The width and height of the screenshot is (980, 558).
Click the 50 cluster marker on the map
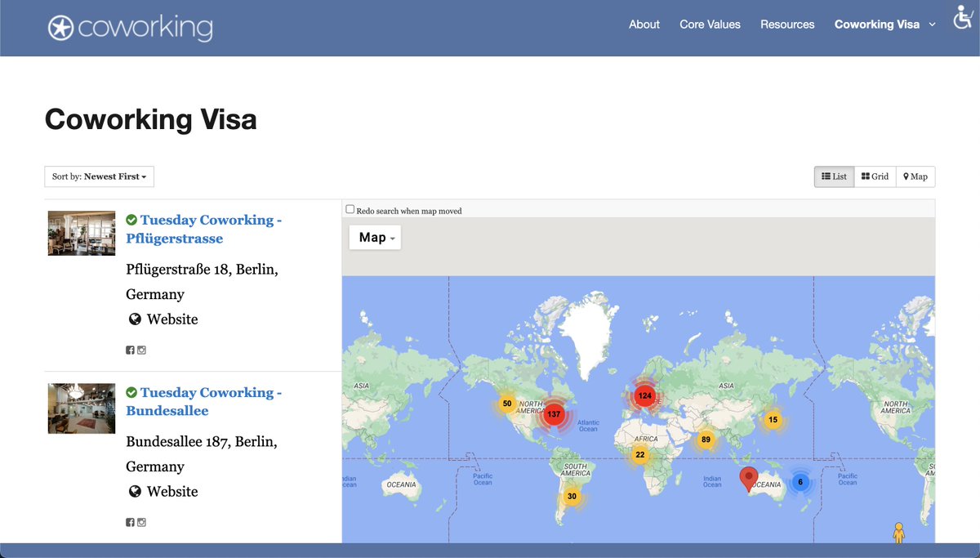(506, 404)
